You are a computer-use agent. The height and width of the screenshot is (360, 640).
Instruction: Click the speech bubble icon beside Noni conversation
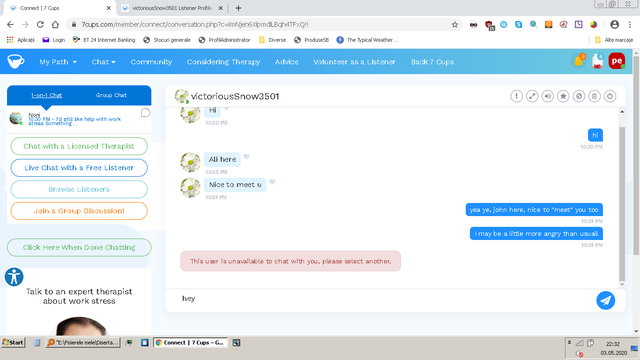145,113
